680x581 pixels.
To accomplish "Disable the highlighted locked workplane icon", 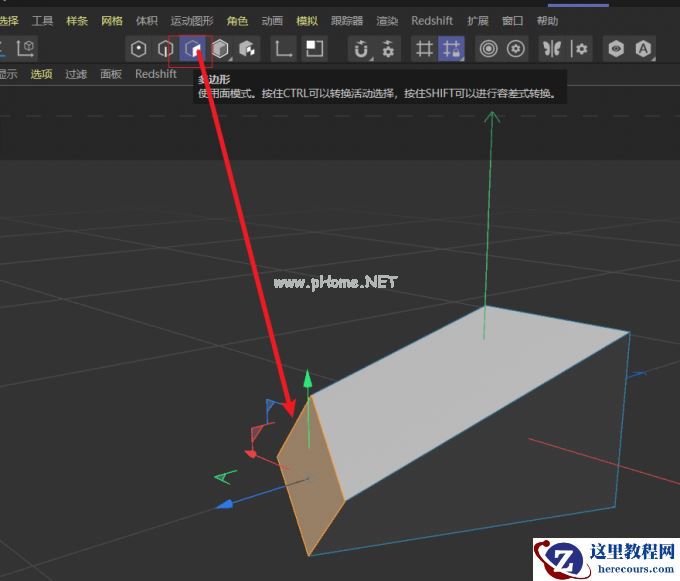I will click(x=451, y=48).
